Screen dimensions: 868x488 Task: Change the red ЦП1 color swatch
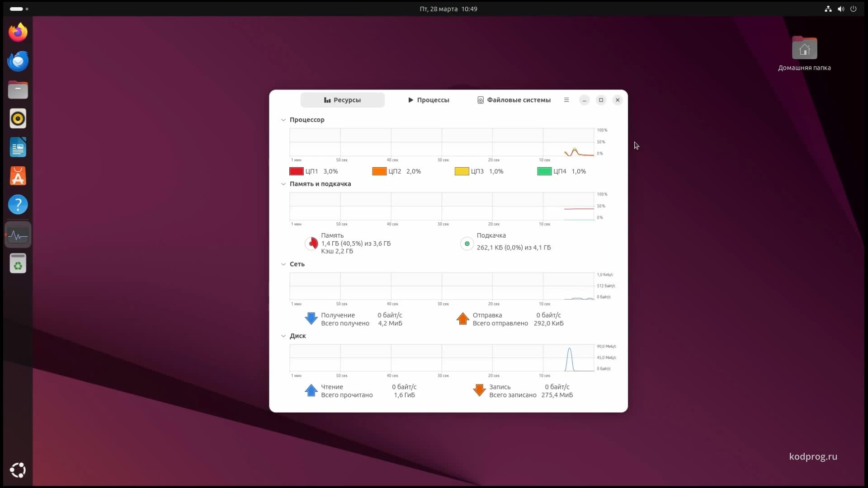(297, 171)
